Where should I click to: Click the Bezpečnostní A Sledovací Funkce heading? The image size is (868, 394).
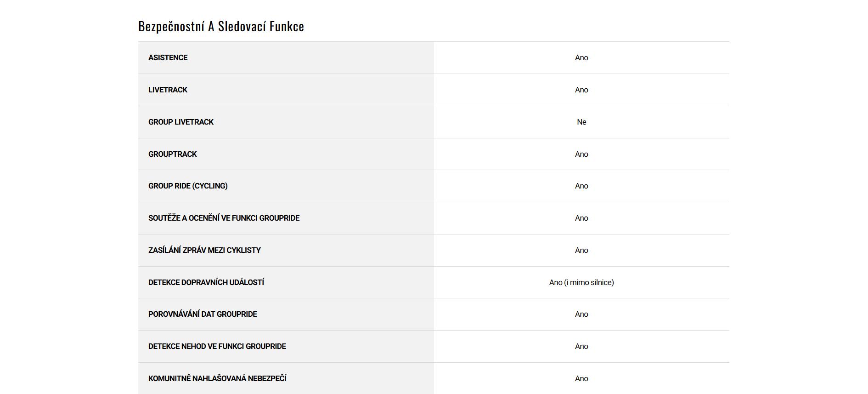(x=221, y=27)
